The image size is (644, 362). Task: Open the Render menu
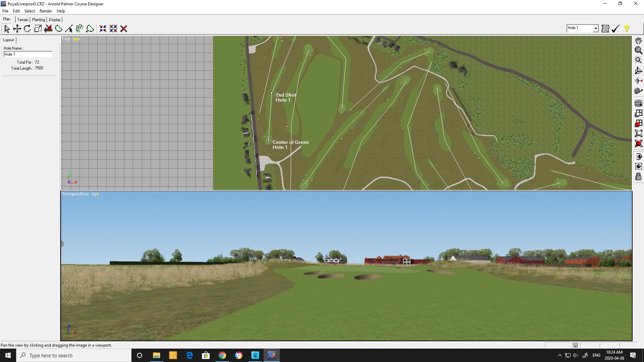(x=46, y=11)
